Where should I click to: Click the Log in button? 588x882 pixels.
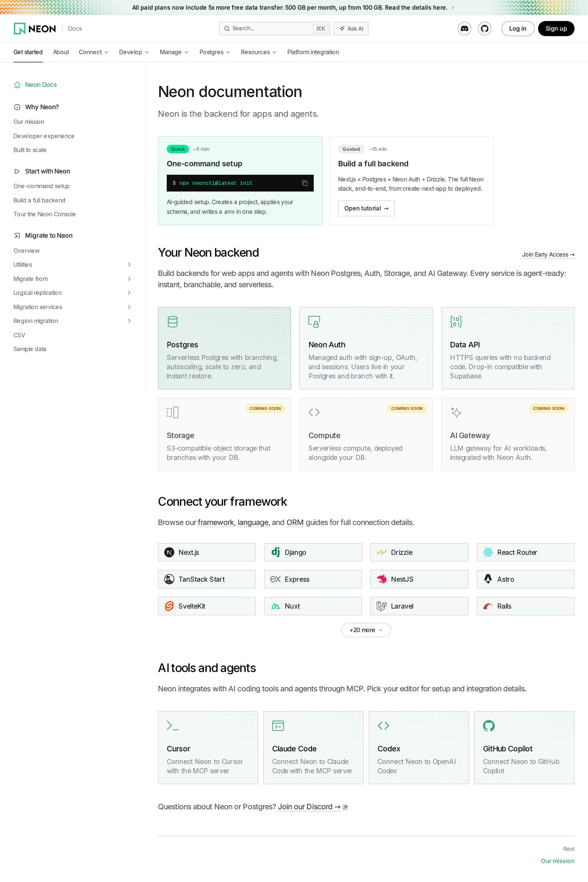(x=517, y=29)
